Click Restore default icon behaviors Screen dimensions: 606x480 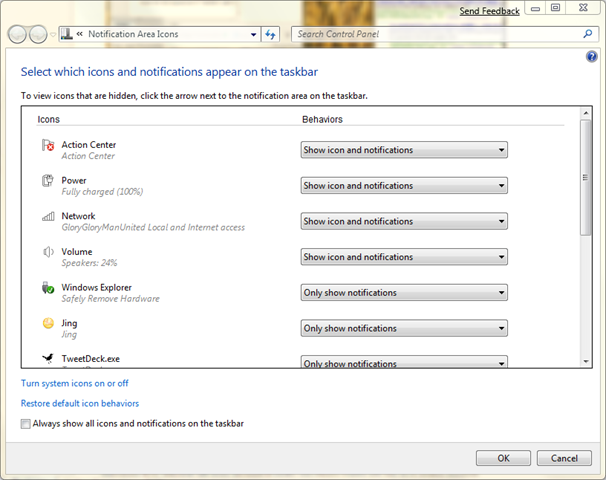coord(80,403)
